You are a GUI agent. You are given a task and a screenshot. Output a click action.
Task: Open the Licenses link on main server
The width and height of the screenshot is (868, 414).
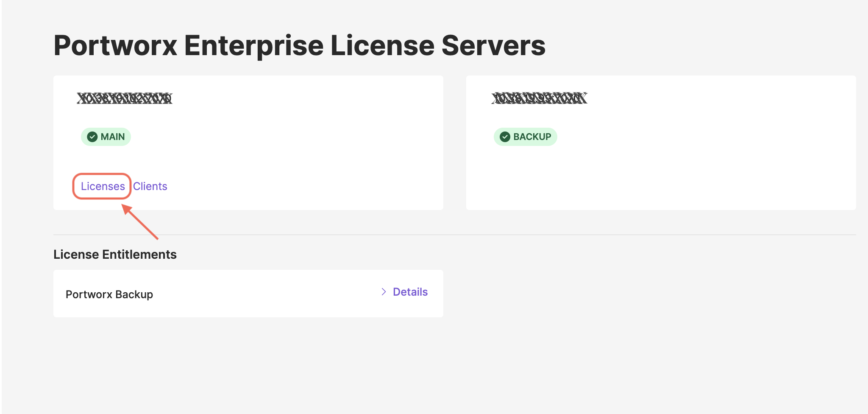pyautogui.click(x=103, y=186)
